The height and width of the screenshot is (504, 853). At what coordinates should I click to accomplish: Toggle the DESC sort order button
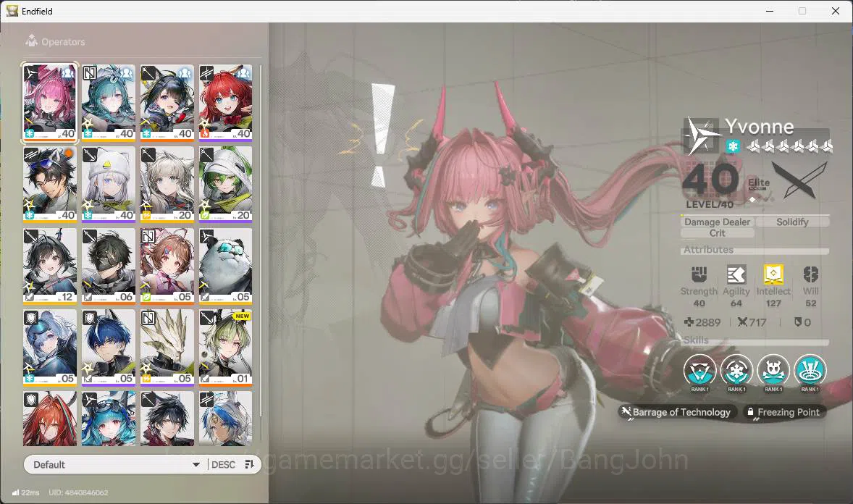(223, 464)
